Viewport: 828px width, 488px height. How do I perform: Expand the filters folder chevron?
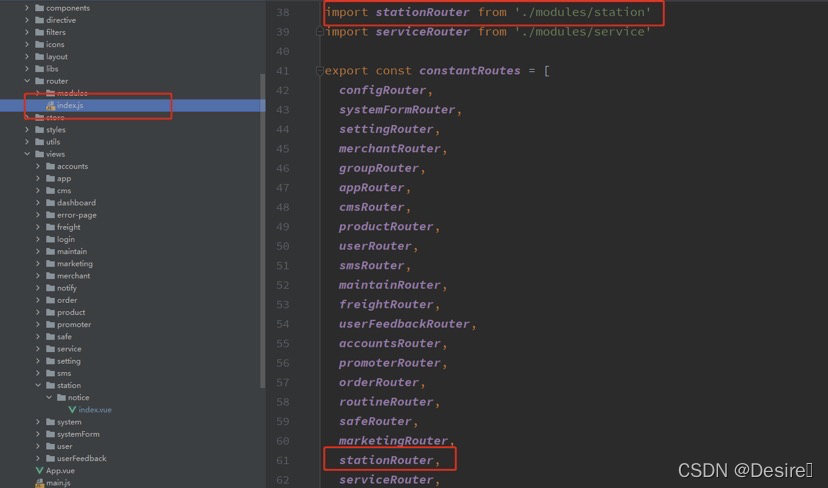coord(27,32)
